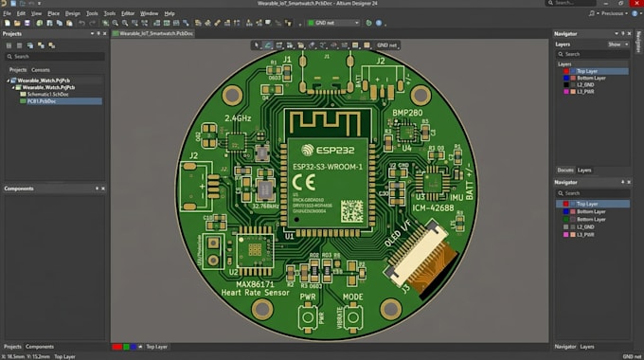
Task: Activate the highlighted route track tool in the active bar
Action: pyautogui.click(x=268, y=45)
